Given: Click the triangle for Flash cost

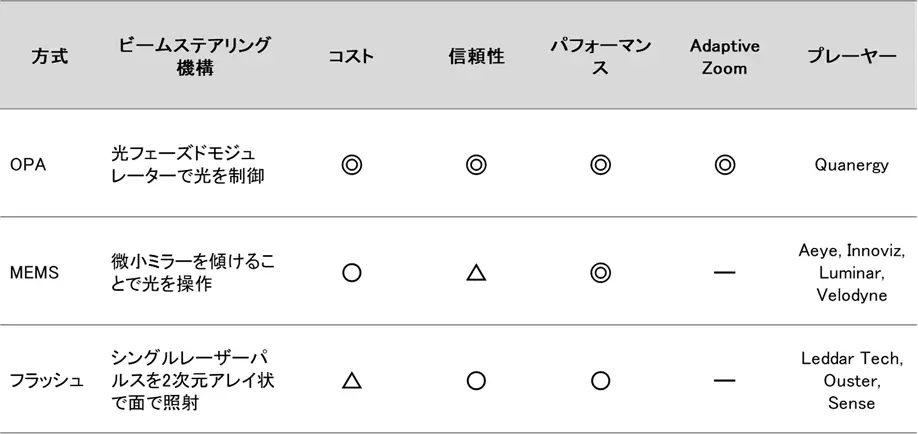Looking at the screenshot, I should pyautogui.click(x=351, y=381).
